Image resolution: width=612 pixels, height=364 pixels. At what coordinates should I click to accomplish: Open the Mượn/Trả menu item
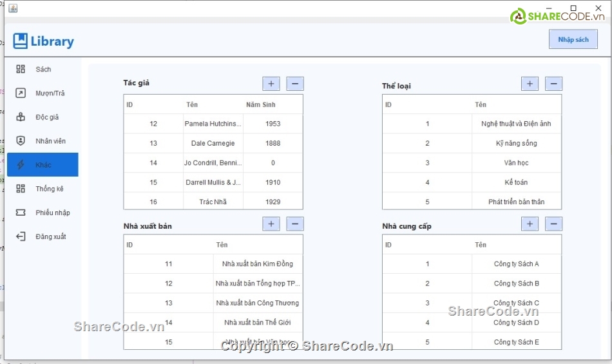43,93
